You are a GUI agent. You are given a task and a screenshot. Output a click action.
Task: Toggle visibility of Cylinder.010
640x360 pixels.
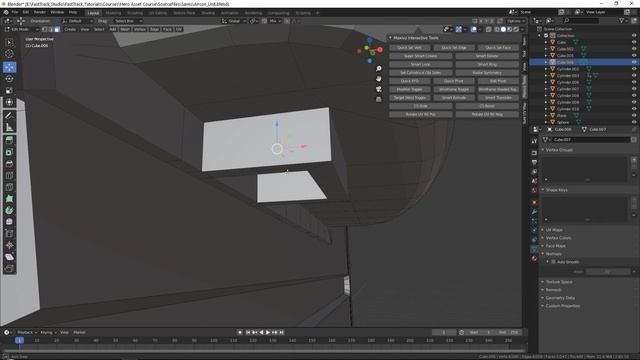[x=634, y=109]
